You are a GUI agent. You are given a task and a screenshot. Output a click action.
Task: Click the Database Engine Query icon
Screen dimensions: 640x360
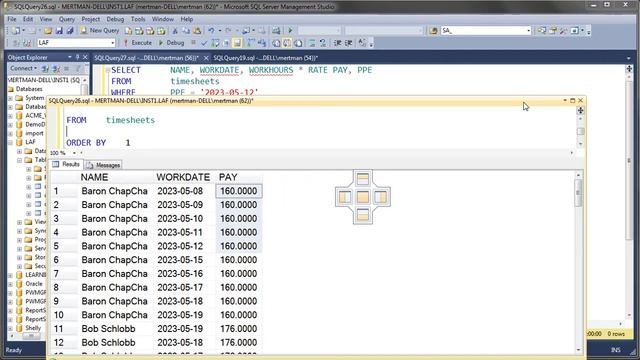[128, 31]
